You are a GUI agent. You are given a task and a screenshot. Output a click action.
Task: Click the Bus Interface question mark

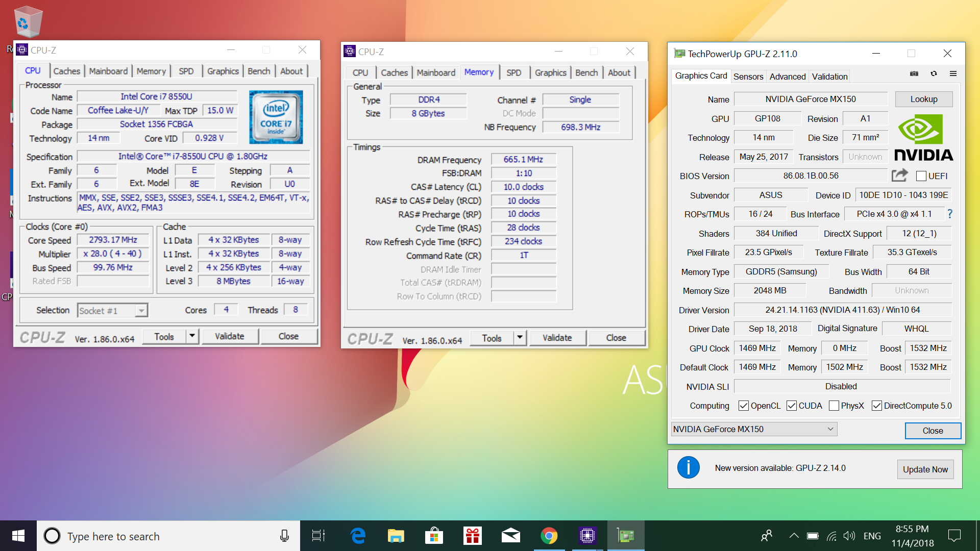(x=949, y=214)
